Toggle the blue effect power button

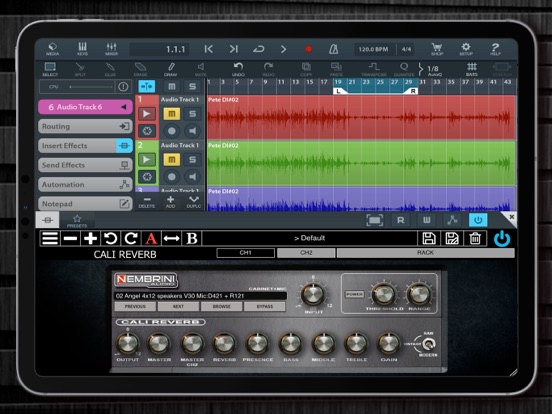pos(478,220)
